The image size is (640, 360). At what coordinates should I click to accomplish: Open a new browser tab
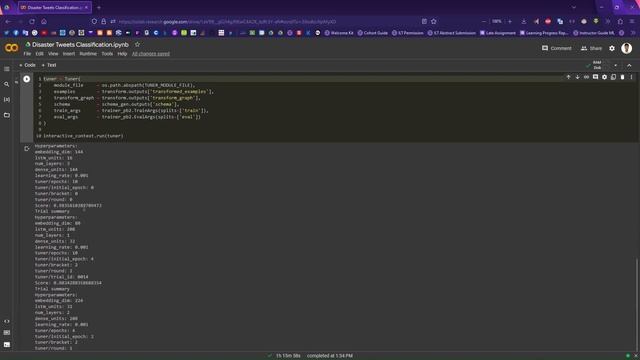click(x=99, y=7)
